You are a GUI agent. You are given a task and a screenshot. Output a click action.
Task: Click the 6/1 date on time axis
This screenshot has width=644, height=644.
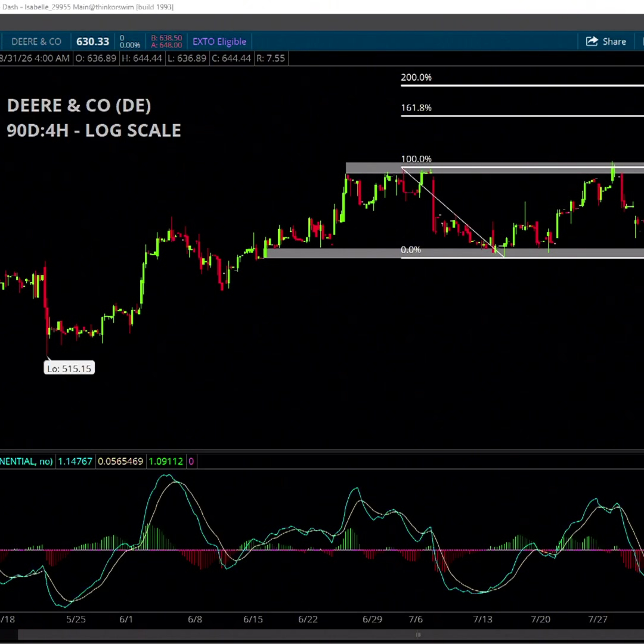pos(126,619)
